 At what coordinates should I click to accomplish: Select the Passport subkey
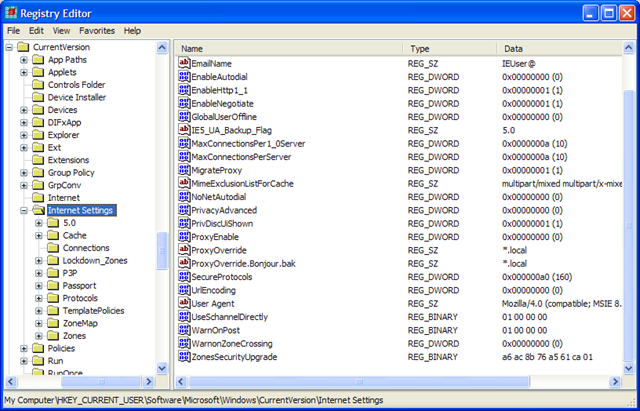tap(79, 286)
